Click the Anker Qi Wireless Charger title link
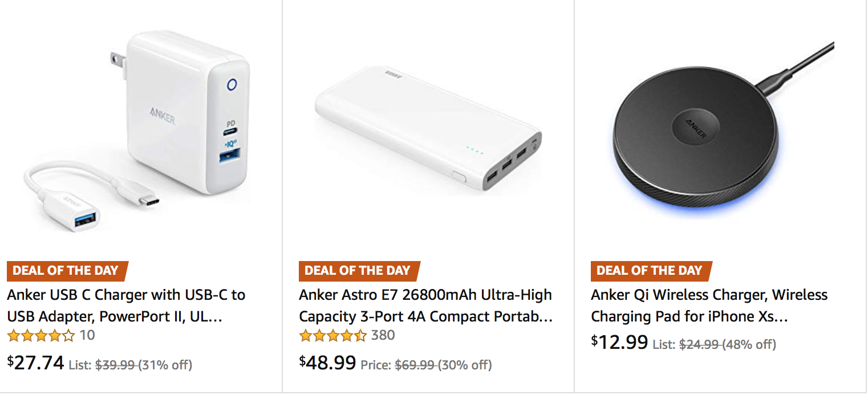Screen dimensions: 868x407 coord(709,306)
